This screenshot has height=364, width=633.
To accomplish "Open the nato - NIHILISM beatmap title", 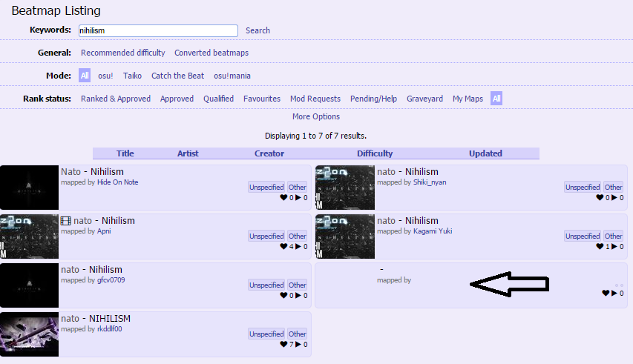I will 96,319.
